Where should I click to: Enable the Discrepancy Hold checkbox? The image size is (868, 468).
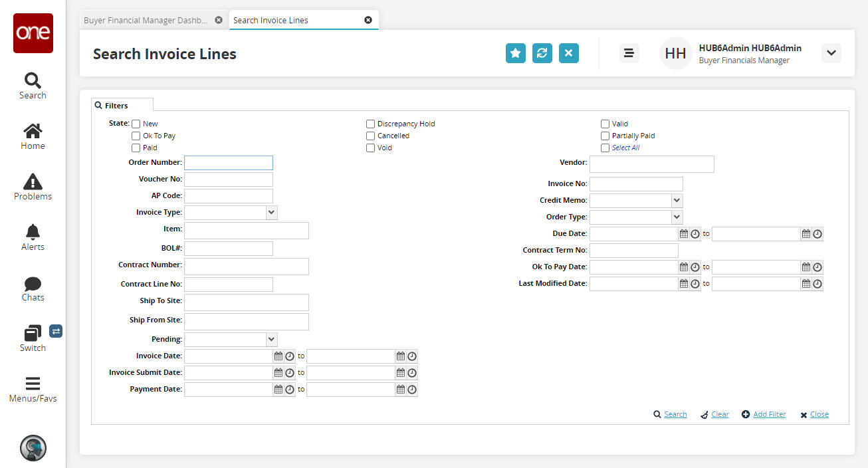pyautogui.click(x=371, y=124)
